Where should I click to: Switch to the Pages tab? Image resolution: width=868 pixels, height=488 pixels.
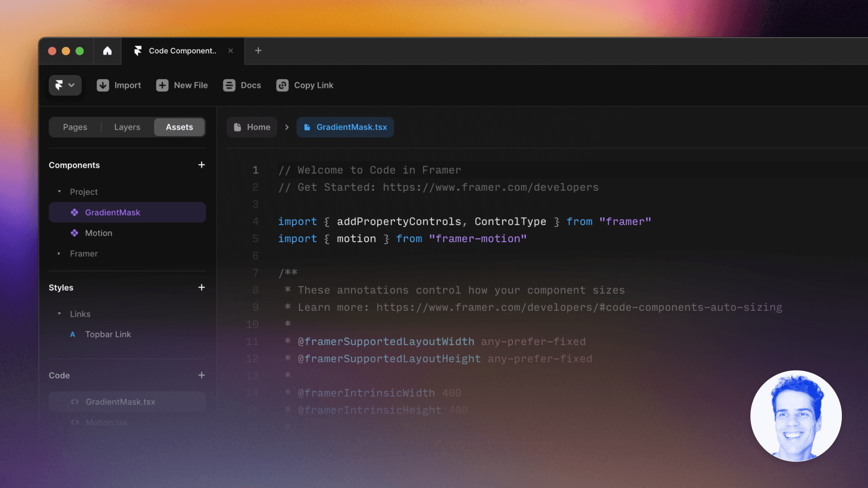coord(75,127)
